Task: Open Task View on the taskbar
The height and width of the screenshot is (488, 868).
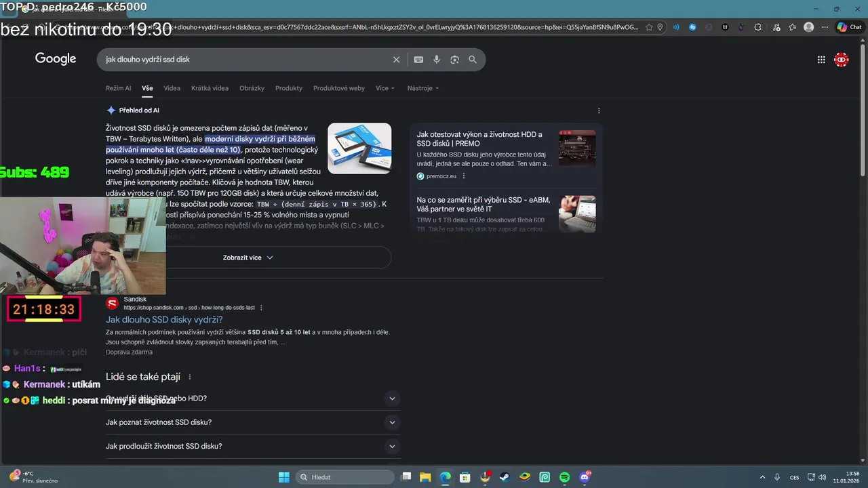Action: tap(406, 477)
